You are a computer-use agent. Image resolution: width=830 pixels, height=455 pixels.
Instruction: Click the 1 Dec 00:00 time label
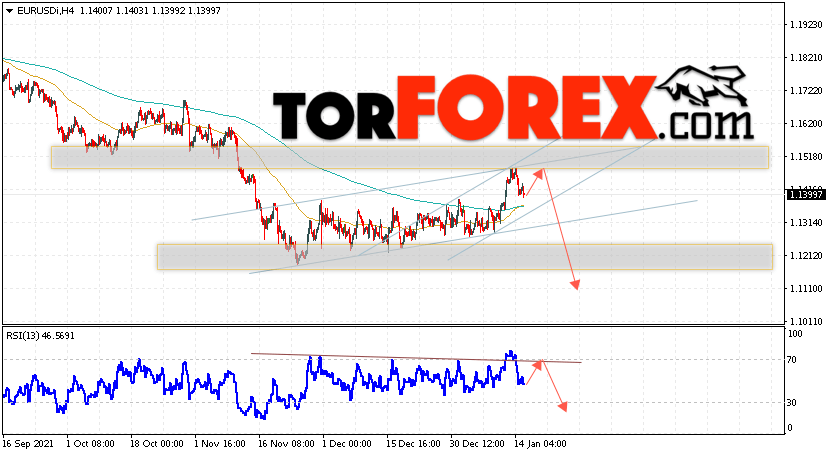[x=347, y=443]
